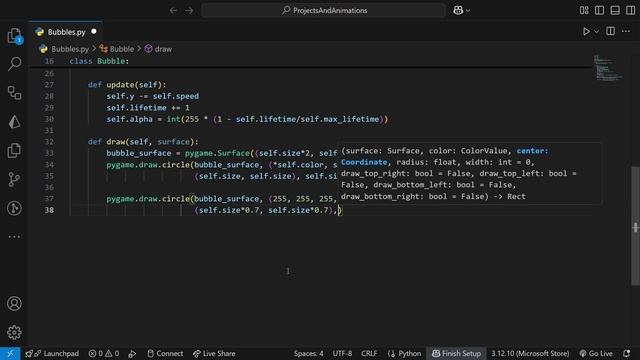Click line number 38 in gutter

click(49, 210)
